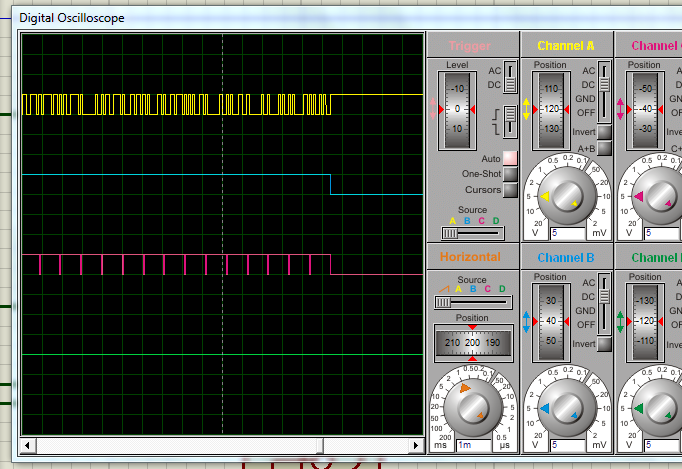682x469 pixels.
Task: Click the Horizontal 1m timebase field
Action: (x=474, y=445)
